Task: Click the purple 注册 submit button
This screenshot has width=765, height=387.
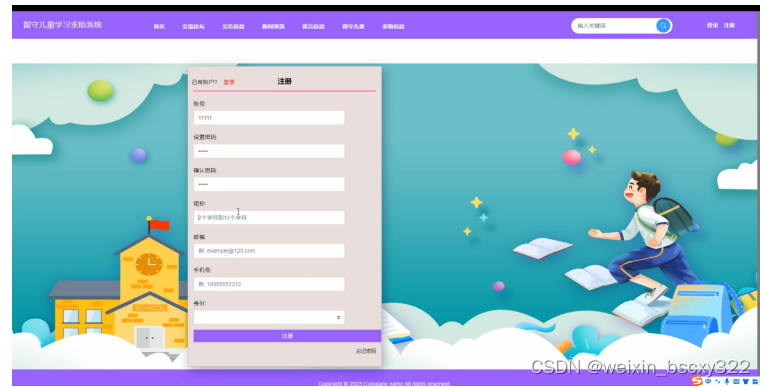Action: [287, 336]
